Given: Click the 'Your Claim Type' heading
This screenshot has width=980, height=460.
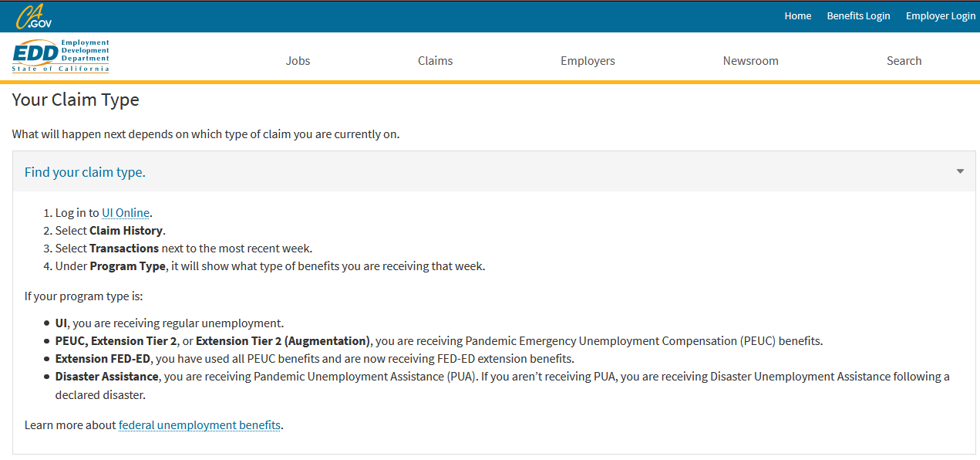Looking at the screenshot, I should [x=76, y=100].
